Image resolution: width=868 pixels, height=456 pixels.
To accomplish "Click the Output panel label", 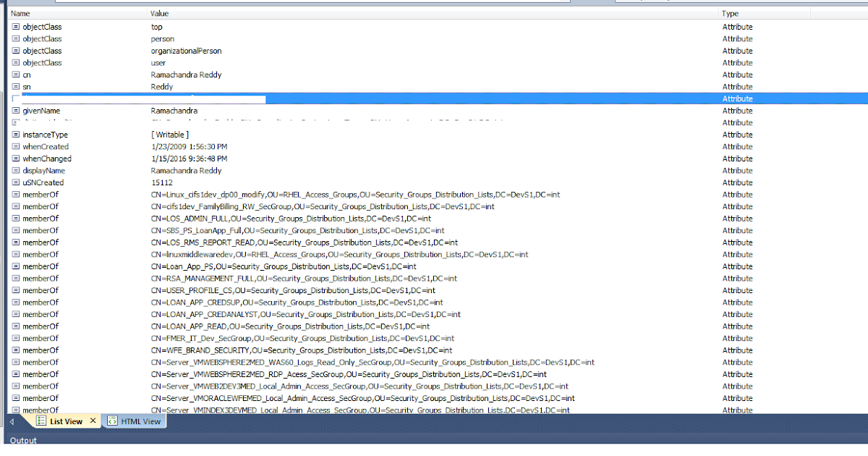I will coord(22,440).
